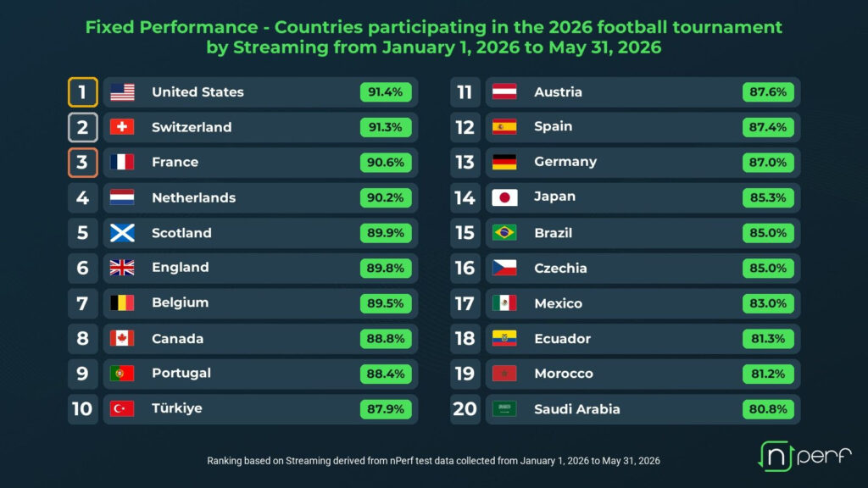Click the 80.8% score for Saudi Arabia
This screenshot has height=488, width=868.
click(x=768, y=409)
